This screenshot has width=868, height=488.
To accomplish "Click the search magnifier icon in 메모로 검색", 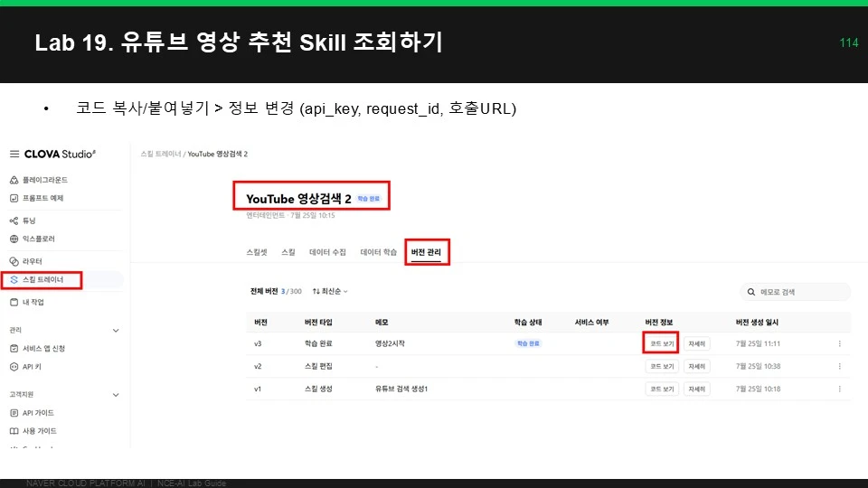I will click(x=751, y=292).
